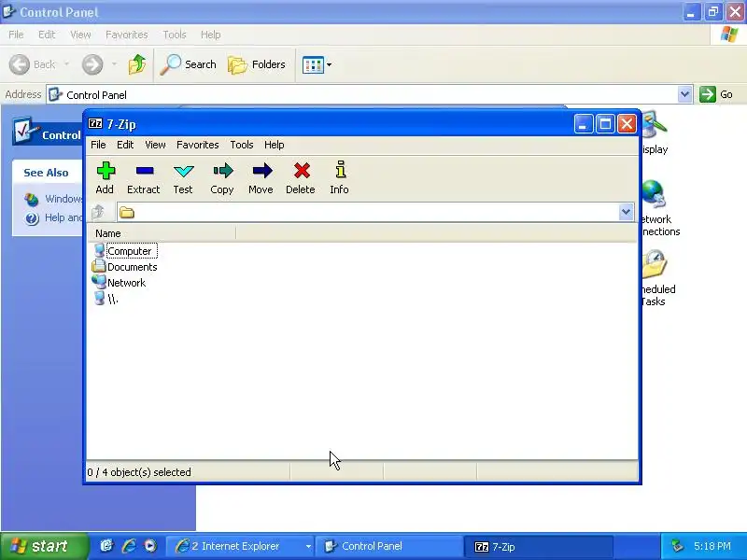Open the File menu in 7-Zip

(x=98, y=145)
